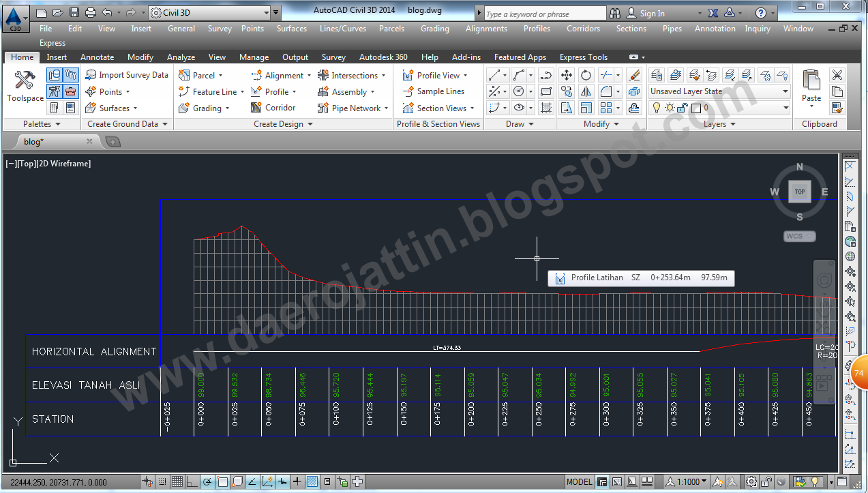The image size is (868, 493).
Task: Click the Paste button in Clipboard panel
Action: coord(811,85)
